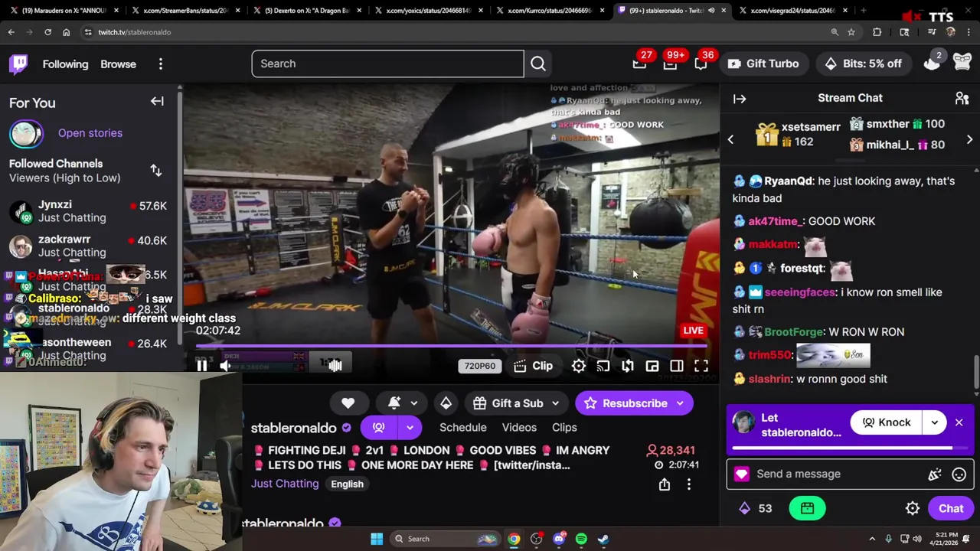
Task: Collapse the Stream Chat panel
Action: pyautogui.click(x=740, y=98)
